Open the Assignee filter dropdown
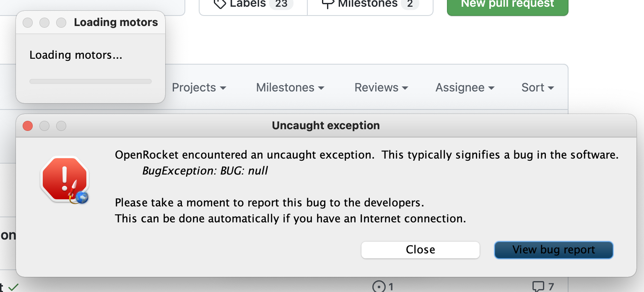This screenshot has width=644, height=292. [x=465, y=87]
